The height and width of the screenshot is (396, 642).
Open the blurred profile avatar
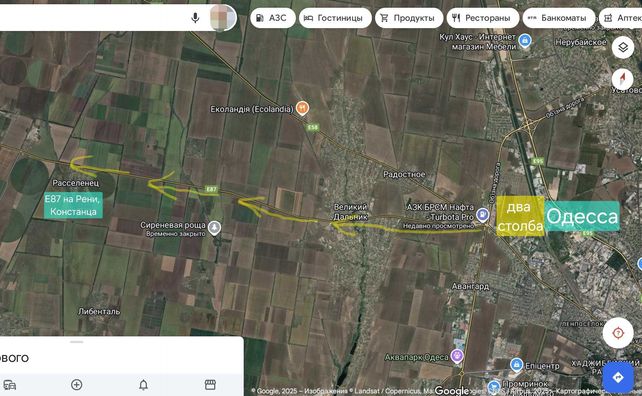pyautogui.click(x=223, y=18)
